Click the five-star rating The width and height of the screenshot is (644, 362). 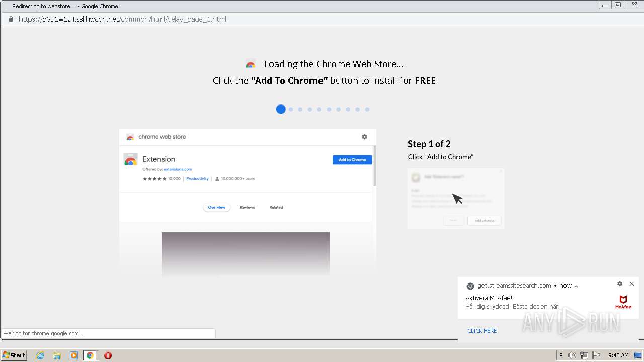(x=154, y=179)
